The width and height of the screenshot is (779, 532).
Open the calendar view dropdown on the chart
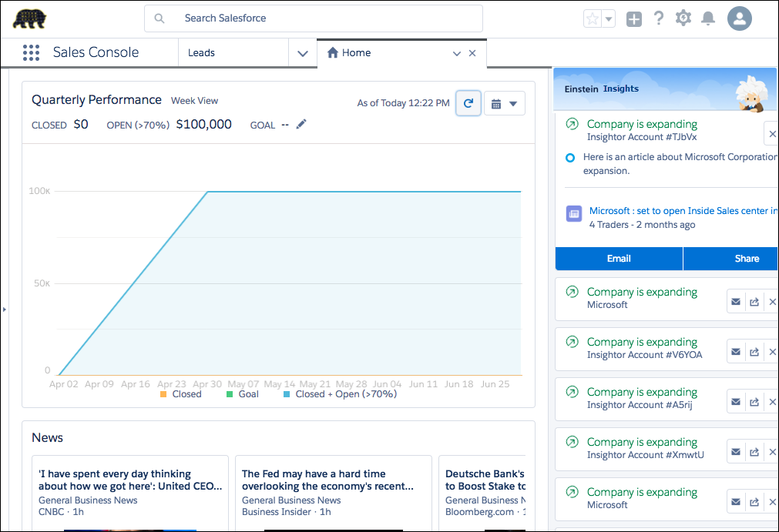point(504,104)
